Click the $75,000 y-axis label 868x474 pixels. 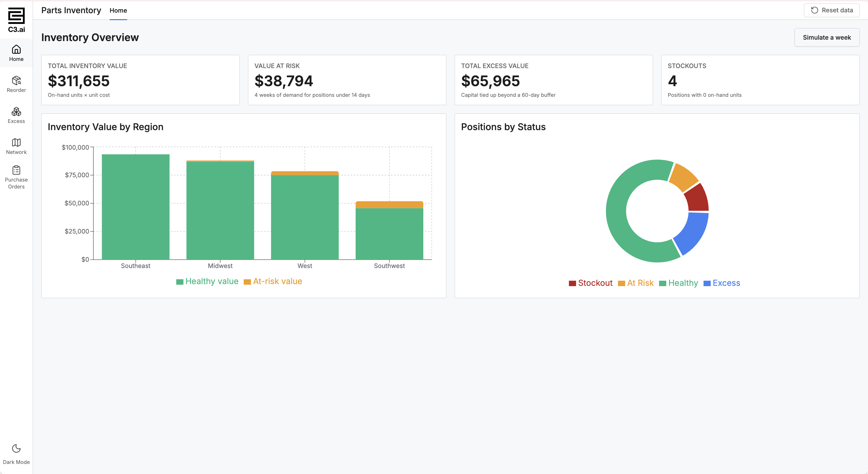(77, 175)
